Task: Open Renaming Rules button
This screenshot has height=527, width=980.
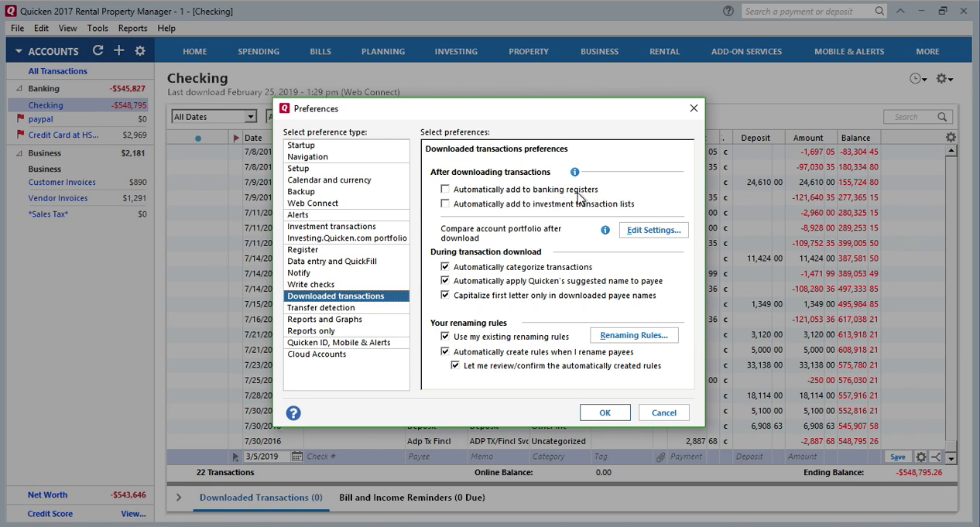Action: tap(633, 335)
